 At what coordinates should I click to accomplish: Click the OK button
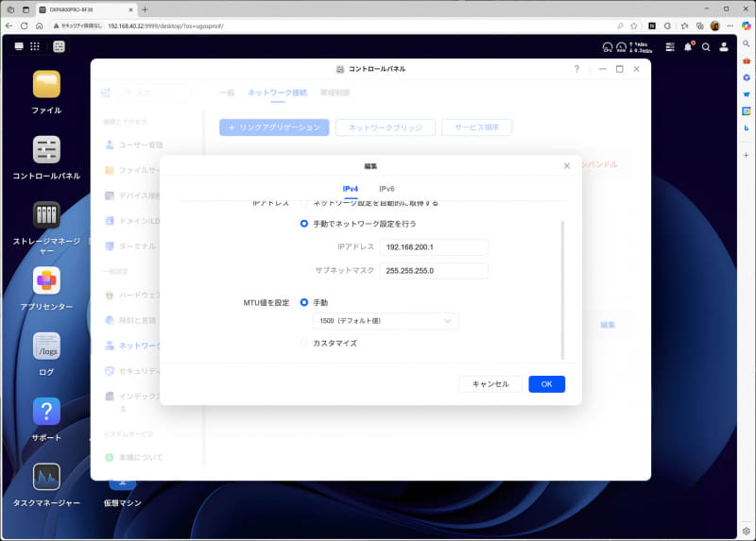pos(547,384)
